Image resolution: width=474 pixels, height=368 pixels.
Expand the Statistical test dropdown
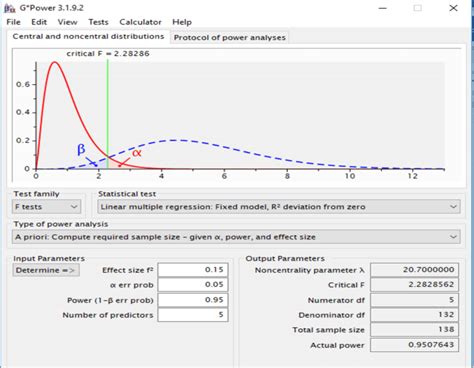(279, 207)
